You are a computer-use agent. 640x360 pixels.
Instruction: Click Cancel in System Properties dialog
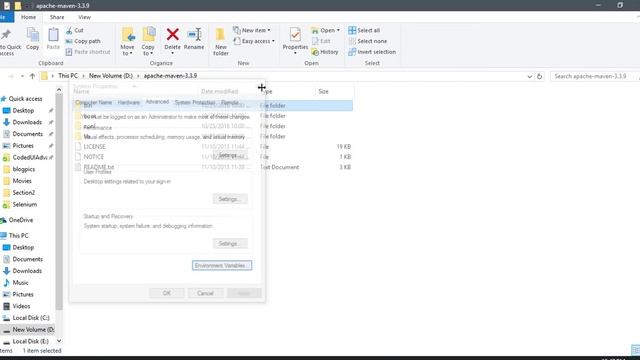[x=205, y=293]
